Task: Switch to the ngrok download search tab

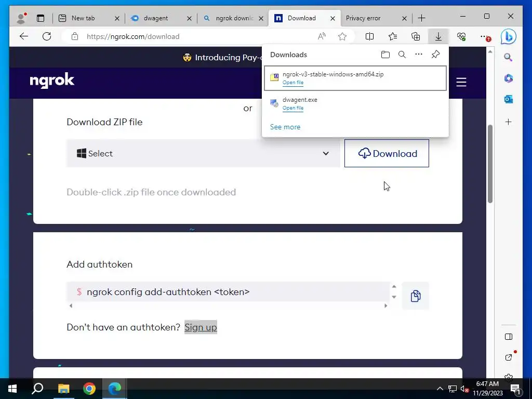Action: click(233, 18)
